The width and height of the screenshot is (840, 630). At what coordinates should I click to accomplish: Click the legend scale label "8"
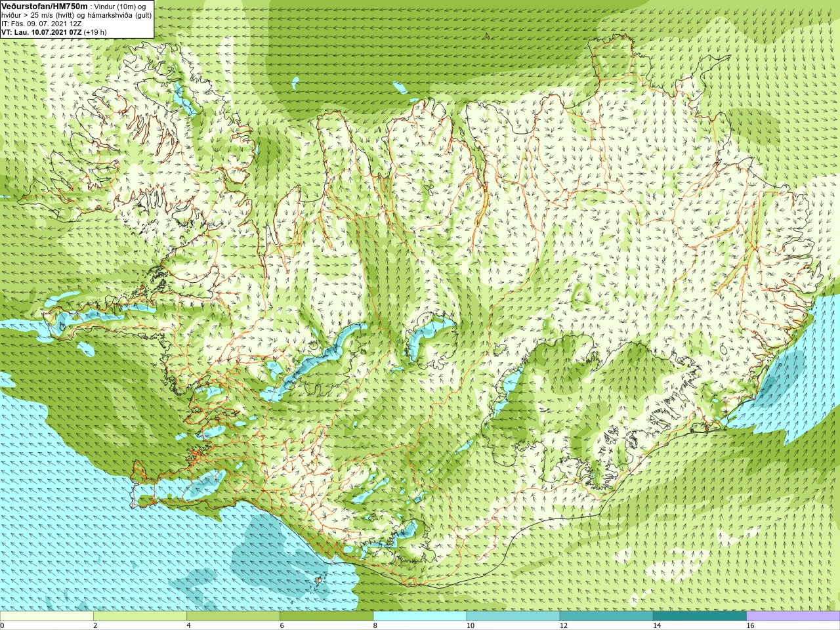click(375, 625)
